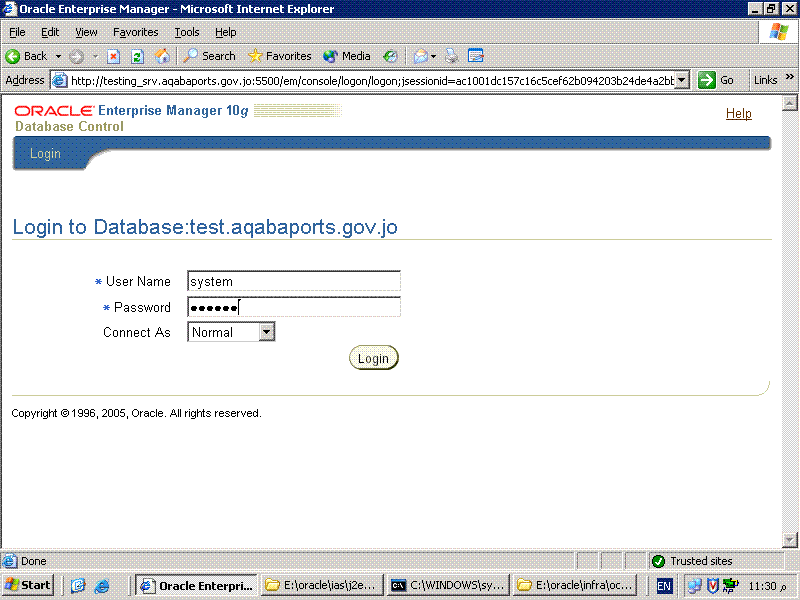Click the Back arrow in browser toolbar
Viewport: 800px width, 600px height.
pyautogui.click(x=26, y=56)
